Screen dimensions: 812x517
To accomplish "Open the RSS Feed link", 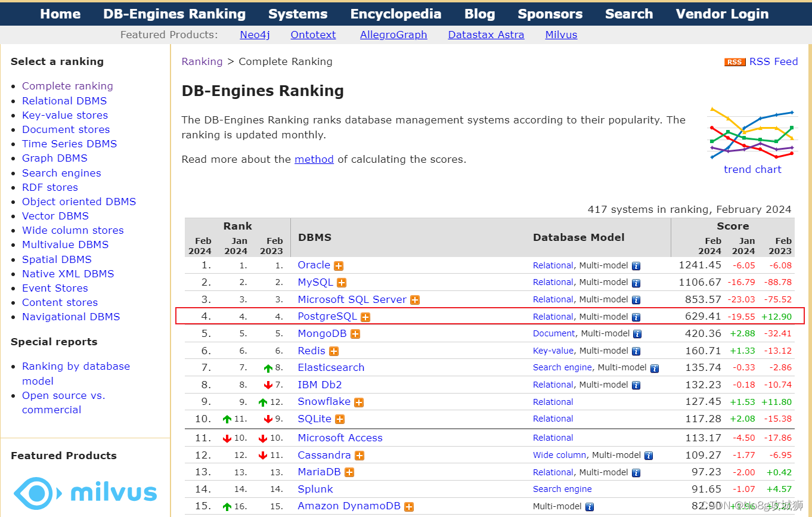I will click(774, 61).
